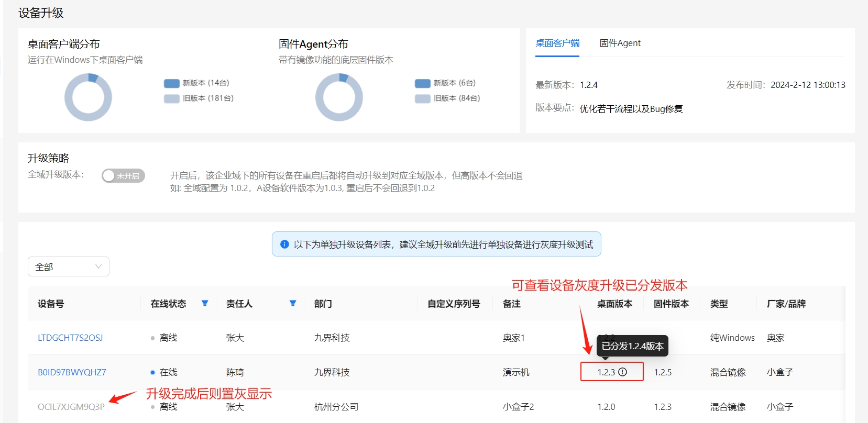Image resolution: width=868 pixels, height=423 pixels.
Task: Click the 类型 column header
Action: 719,304
